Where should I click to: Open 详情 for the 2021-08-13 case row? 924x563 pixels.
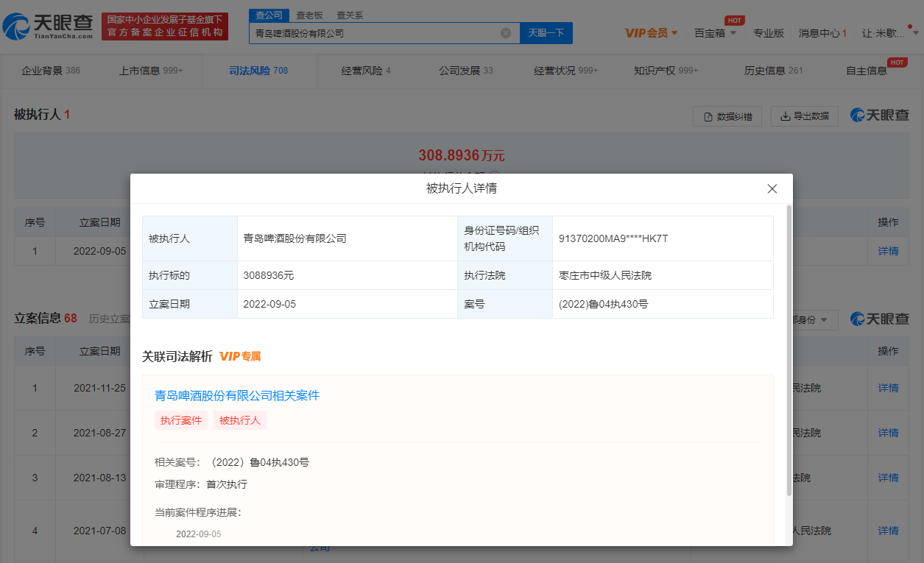(x=888, y=478)
